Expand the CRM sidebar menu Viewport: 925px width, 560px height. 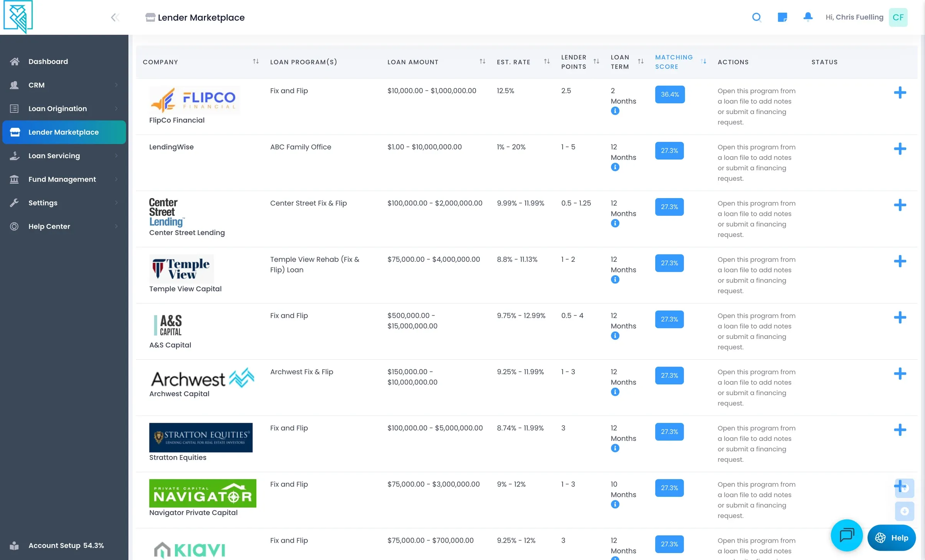[64, 85]
